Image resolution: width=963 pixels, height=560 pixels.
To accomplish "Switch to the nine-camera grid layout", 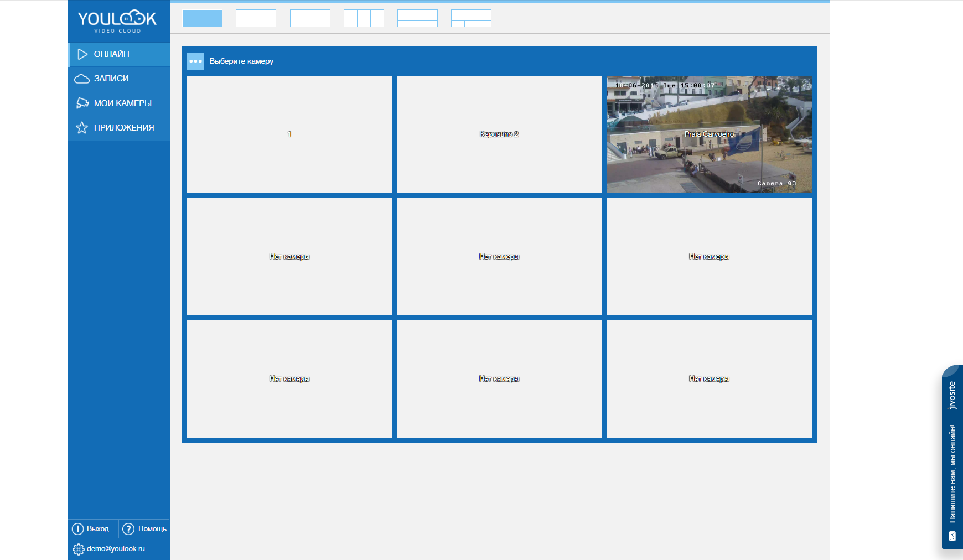I will (x=417, y=18).
